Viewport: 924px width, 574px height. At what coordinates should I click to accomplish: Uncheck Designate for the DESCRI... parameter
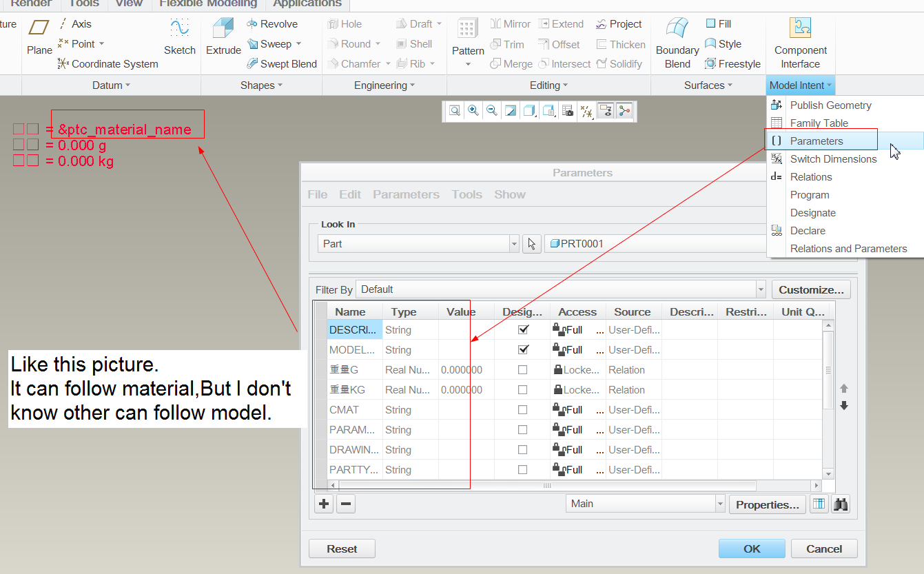pyautogui.click(x=523, y=330)
